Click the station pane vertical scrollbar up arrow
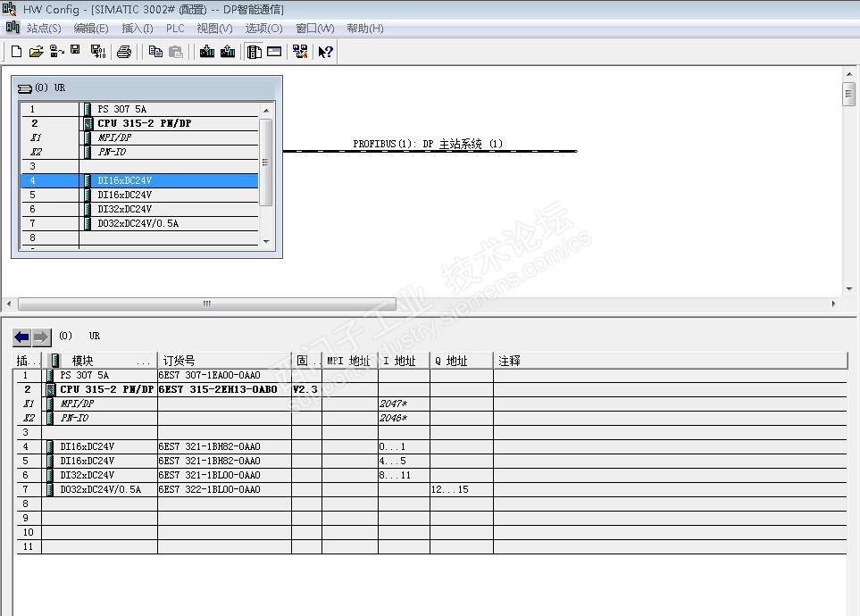Image resolution: width=860 pixels, height=616 pixels. (849, 74)
